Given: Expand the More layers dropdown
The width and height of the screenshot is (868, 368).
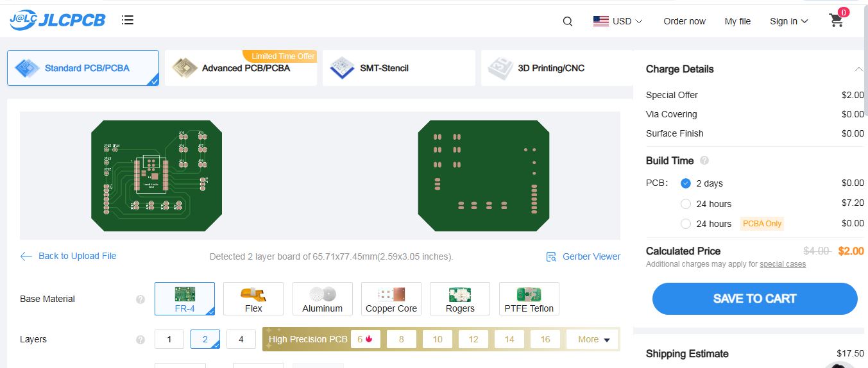Looking at the screenshot, I should point(593,339).
